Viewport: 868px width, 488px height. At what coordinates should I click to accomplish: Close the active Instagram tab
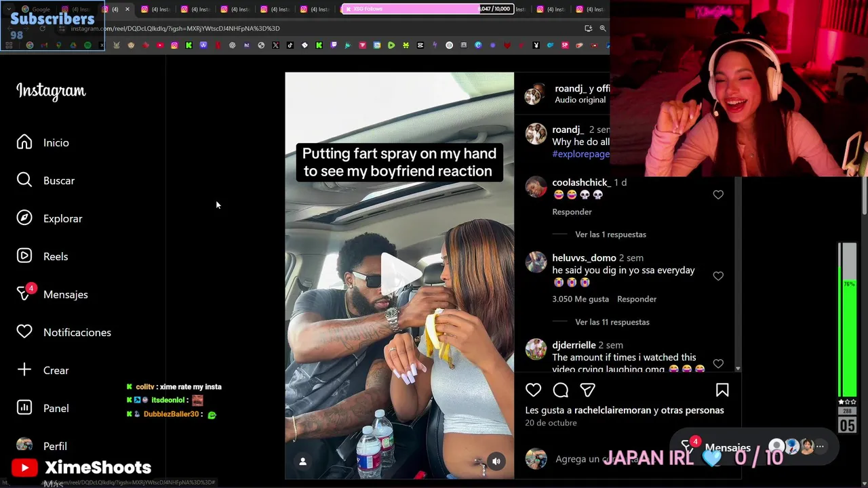click(x=127, y=9)
